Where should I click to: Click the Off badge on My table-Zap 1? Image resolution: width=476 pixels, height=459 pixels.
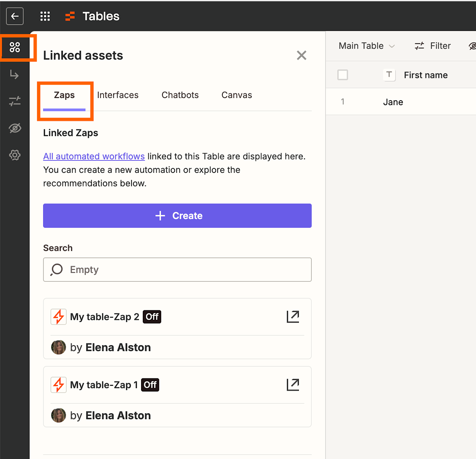[x=150, y=385]
